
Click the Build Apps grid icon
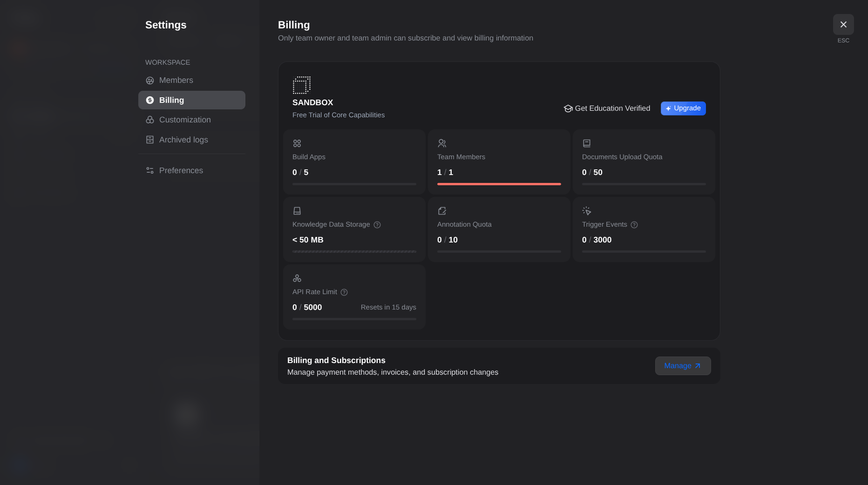point(297,143)
